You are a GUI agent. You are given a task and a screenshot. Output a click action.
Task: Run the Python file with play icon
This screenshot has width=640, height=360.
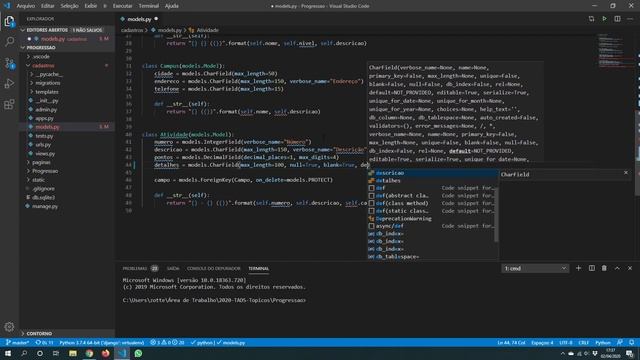(x=604, y=19)
